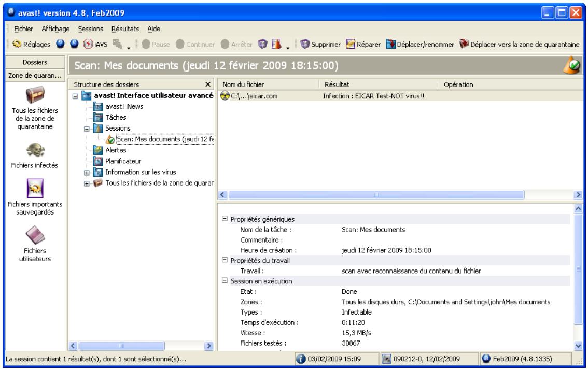The width and height of the screenshot is (588, 369).
Task: Open dropdown arrow beside the orange F icon
Action: pos(288,48)
